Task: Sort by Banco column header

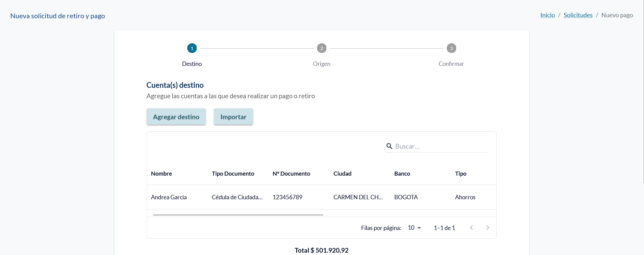Action: pos(402,174)
